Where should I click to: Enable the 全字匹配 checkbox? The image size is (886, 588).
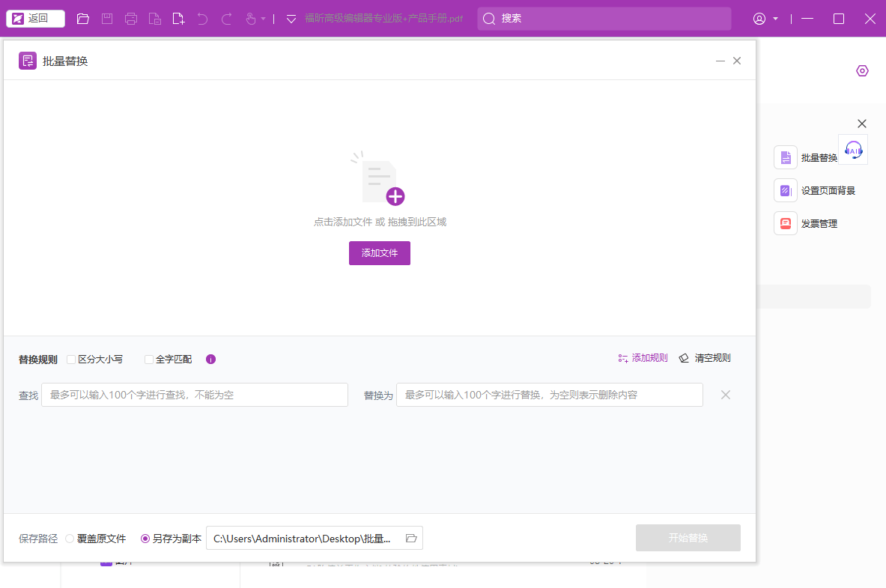[149, 360]
